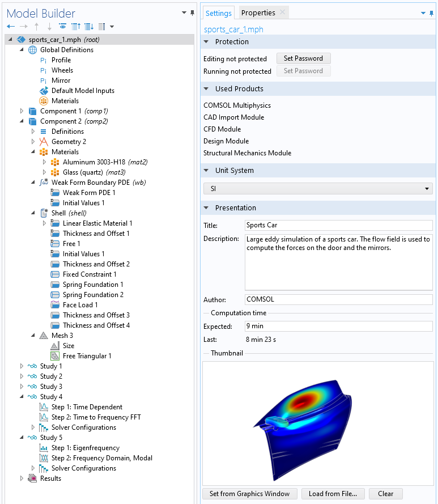Click the Title field containing Sports Car
438x504 pixels.
point(339,225)
